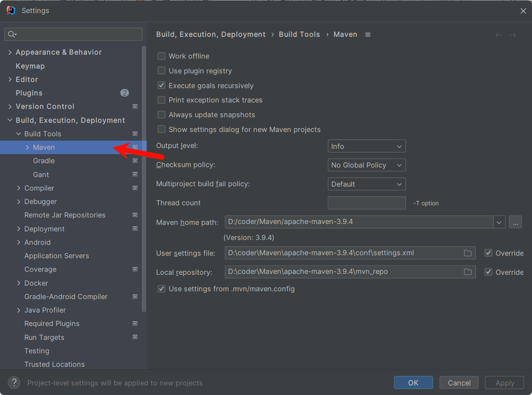
Task: Enable Print exception stack traces
Action: point(161,100)
